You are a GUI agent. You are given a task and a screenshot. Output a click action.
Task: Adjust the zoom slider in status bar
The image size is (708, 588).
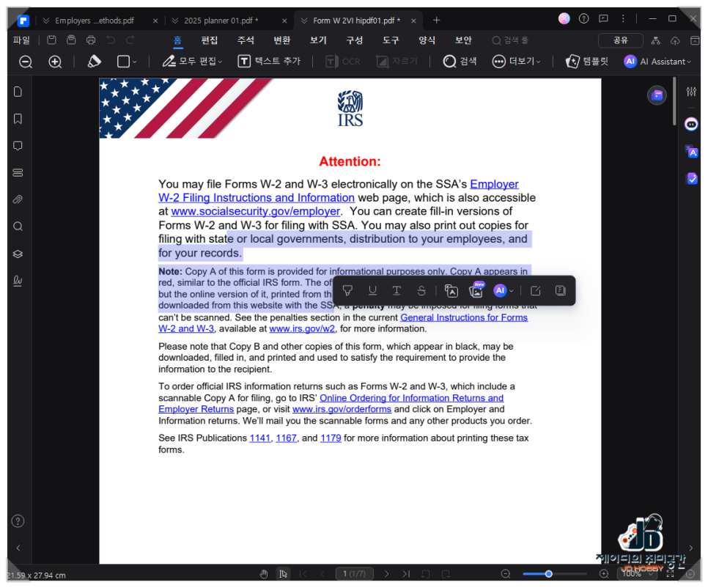[548, 574]
